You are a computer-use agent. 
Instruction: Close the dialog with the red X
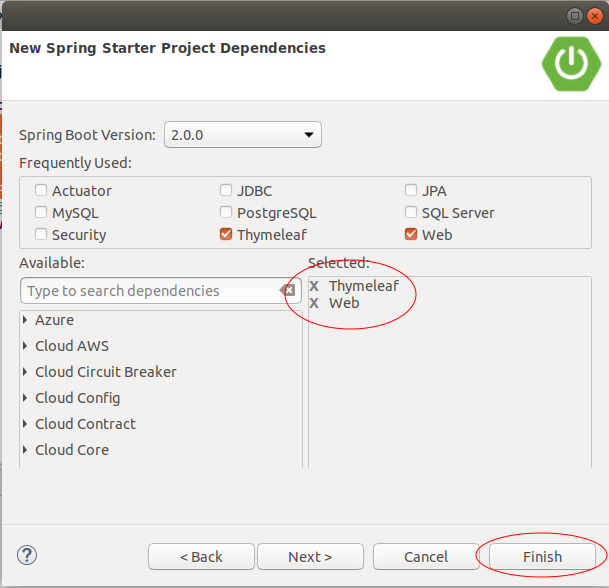point(595,16)
